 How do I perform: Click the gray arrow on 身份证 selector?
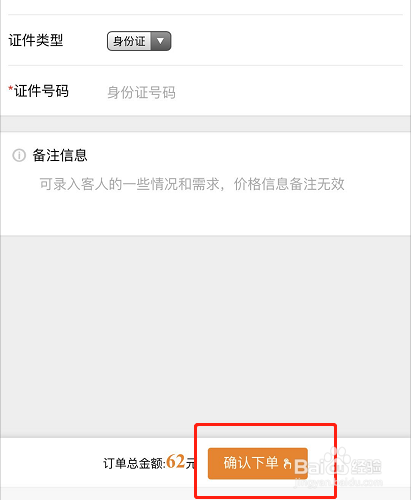pos(161,41)
